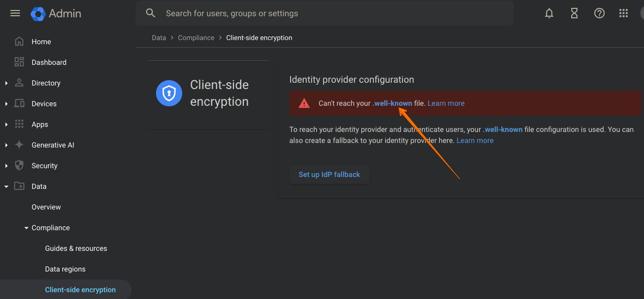The height and width of the screenshot is (299, 644).
Task: Open the main hamburger menu
Action: coord(15,13)
